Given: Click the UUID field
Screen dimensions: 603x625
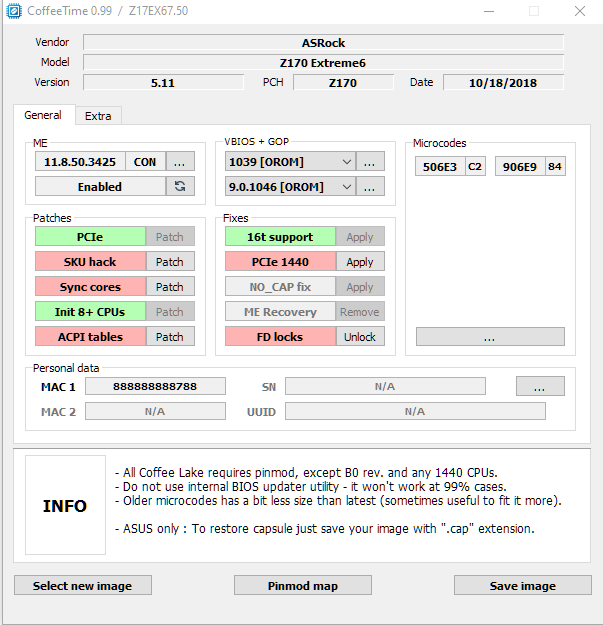Looking at the screenshot, I should coord(415,411).
